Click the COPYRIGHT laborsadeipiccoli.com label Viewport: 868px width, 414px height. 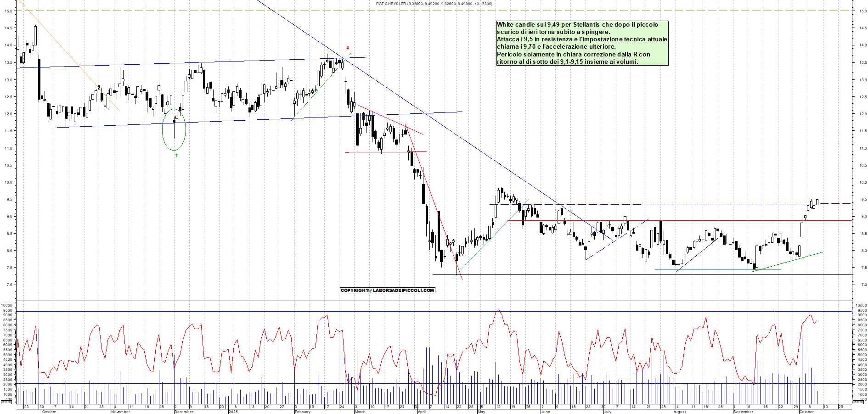point(387,290)
